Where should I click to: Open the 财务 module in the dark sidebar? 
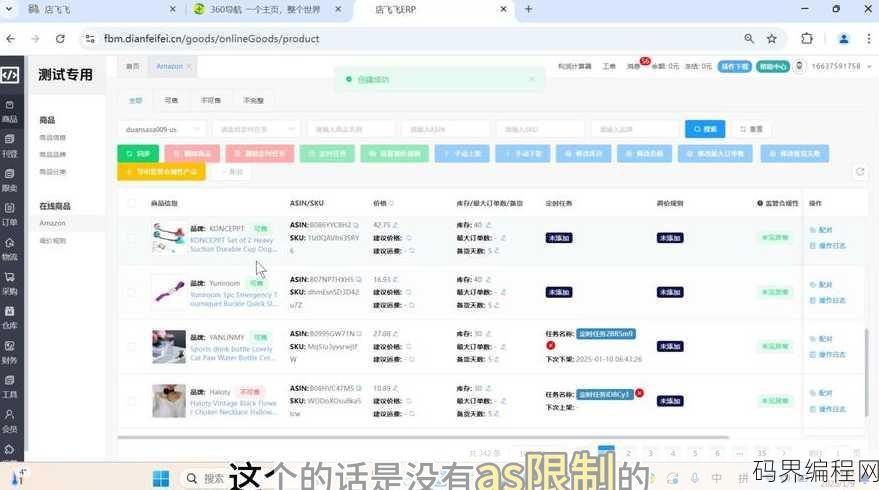pyautogui.click(x=10, y=353)
